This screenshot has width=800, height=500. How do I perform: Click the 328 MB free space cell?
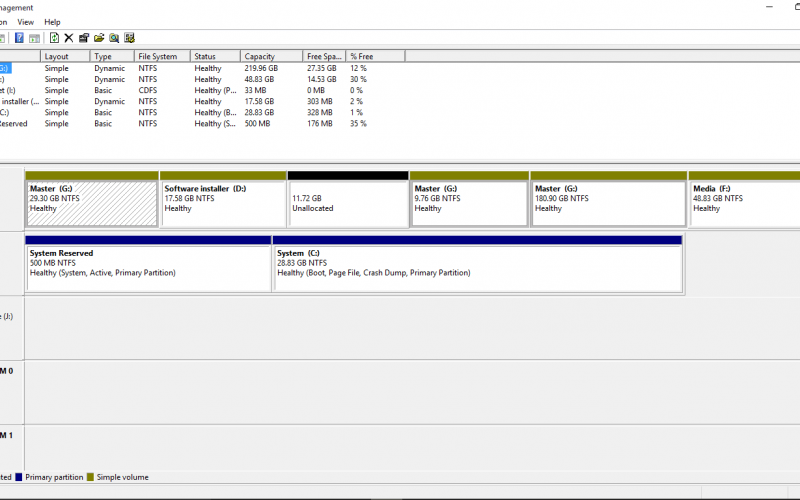[x=319, y=112]
